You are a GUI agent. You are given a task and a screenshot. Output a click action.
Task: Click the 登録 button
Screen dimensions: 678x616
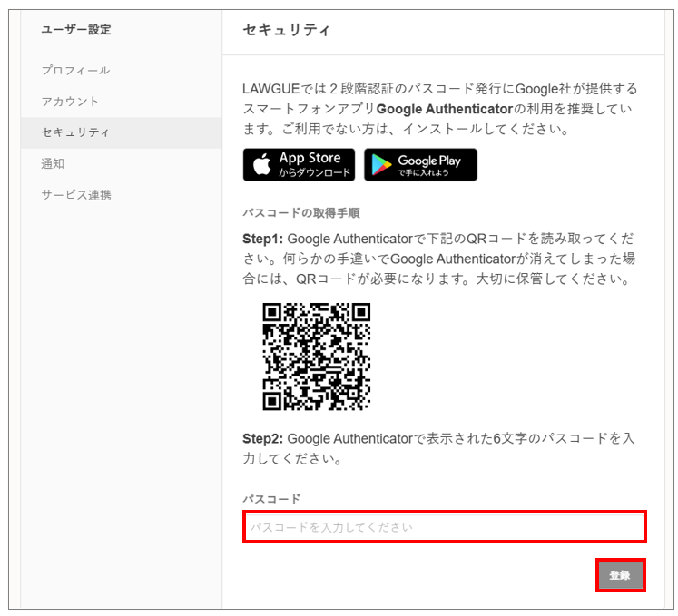621,575
